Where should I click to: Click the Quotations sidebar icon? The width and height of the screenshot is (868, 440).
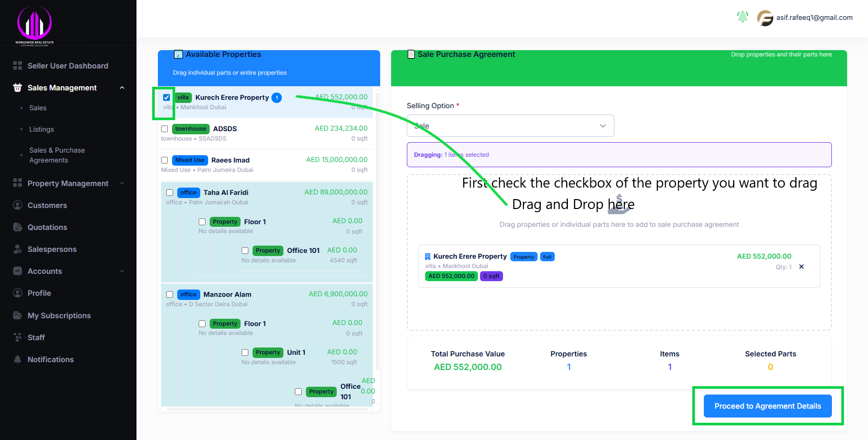coord(17,227)
